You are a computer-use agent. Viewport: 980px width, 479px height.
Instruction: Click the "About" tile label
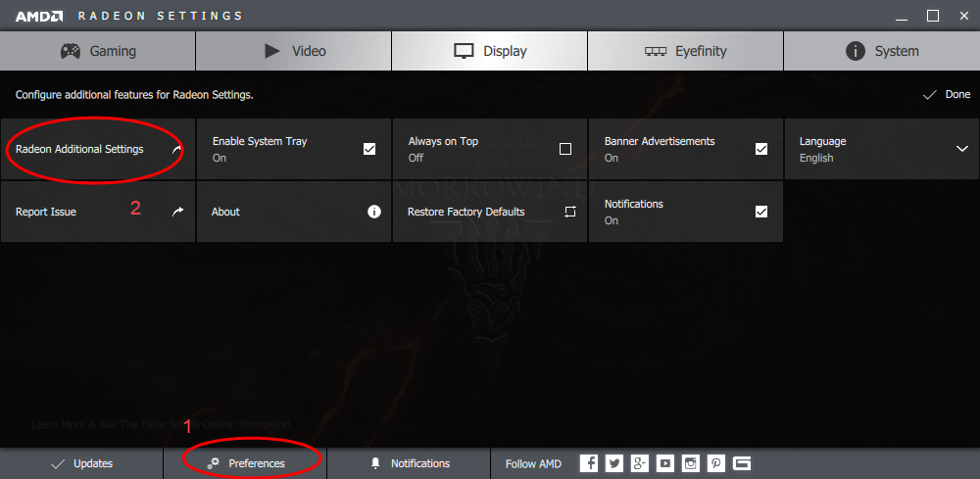coord(225,212)
